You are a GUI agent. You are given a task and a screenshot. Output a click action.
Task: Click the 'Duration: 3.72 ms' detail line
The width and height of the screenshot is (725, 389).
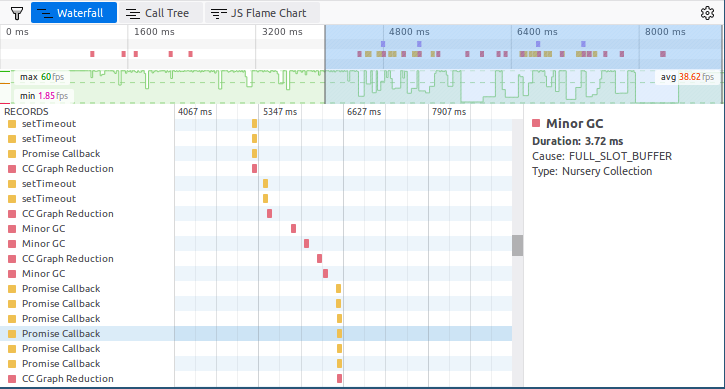[578, 141]
